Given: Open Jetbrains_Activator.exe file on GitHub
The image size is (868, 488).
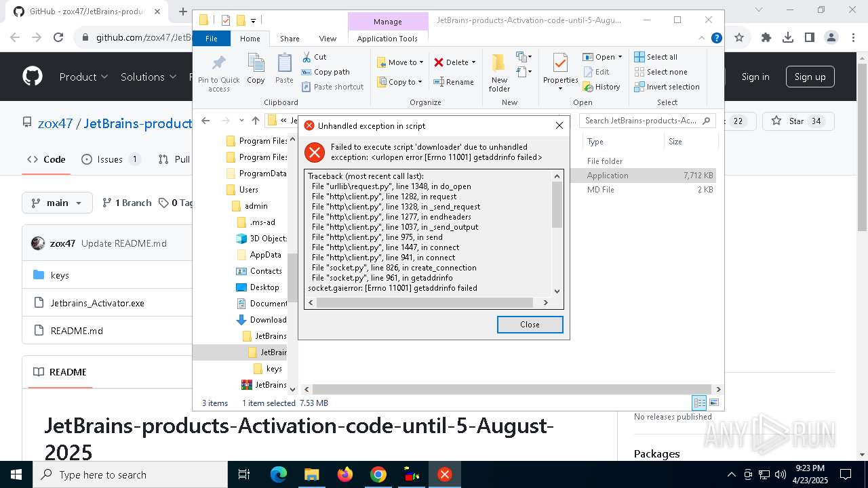Looking at the screenshot, I should (98, 303).
